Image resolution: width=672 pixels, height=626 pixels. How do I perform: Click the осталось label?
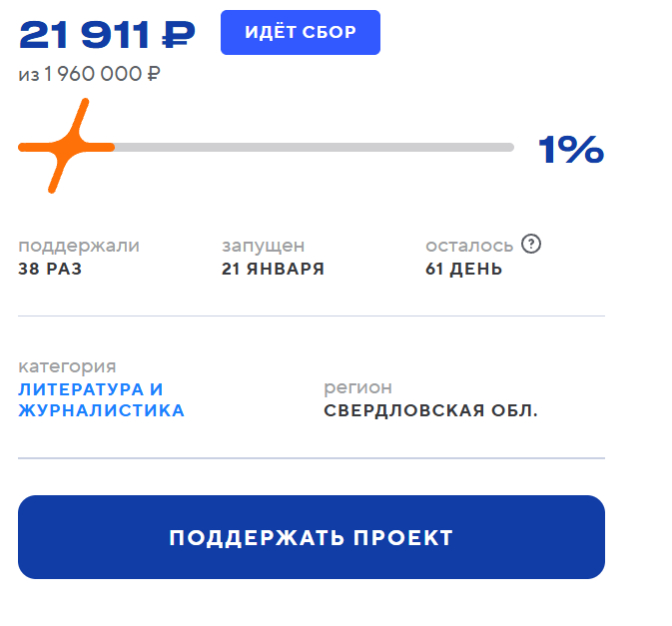coord(469,246)
